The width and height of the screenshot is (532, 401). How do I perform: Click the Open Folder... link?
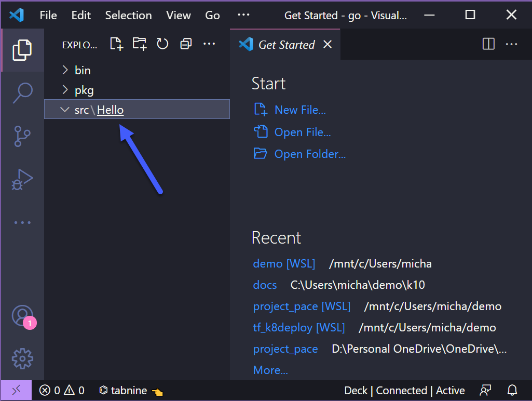point(309,154)
